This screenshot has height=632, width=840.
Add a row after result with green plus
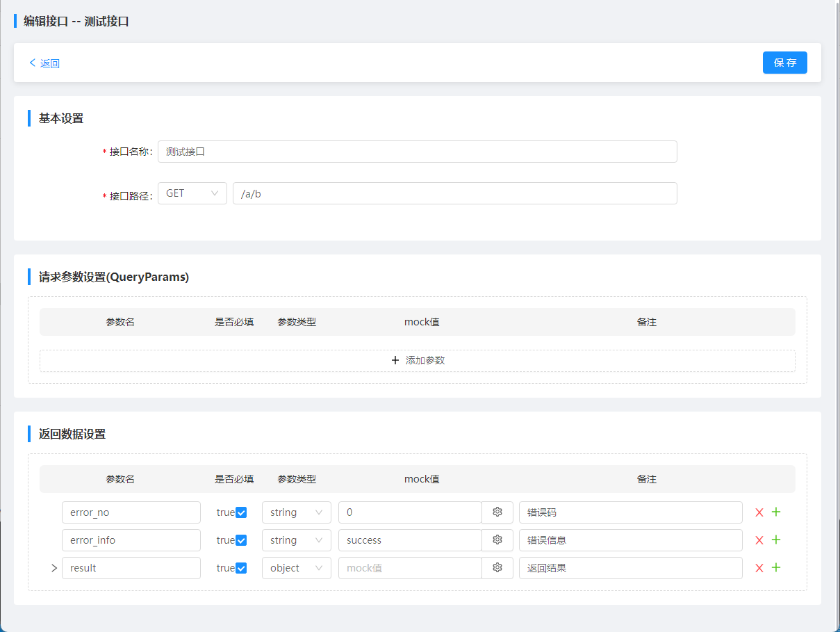click(776, 568)
